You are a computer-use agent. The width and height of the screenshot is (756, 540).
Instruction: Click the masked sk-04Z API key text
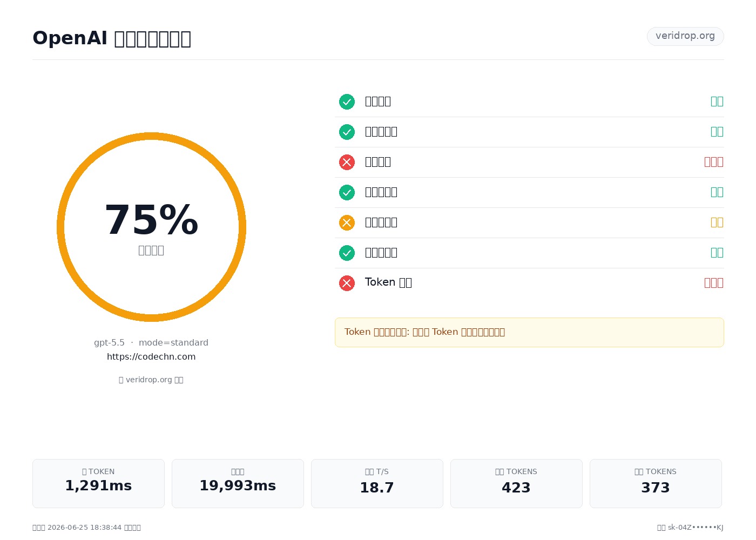click(x=696, y=528)
